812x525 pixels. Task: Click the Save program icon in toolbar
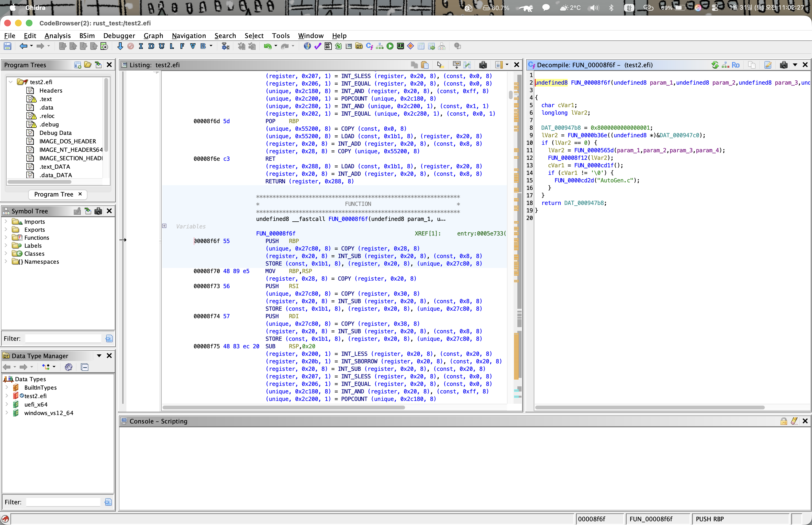(8, 46)
